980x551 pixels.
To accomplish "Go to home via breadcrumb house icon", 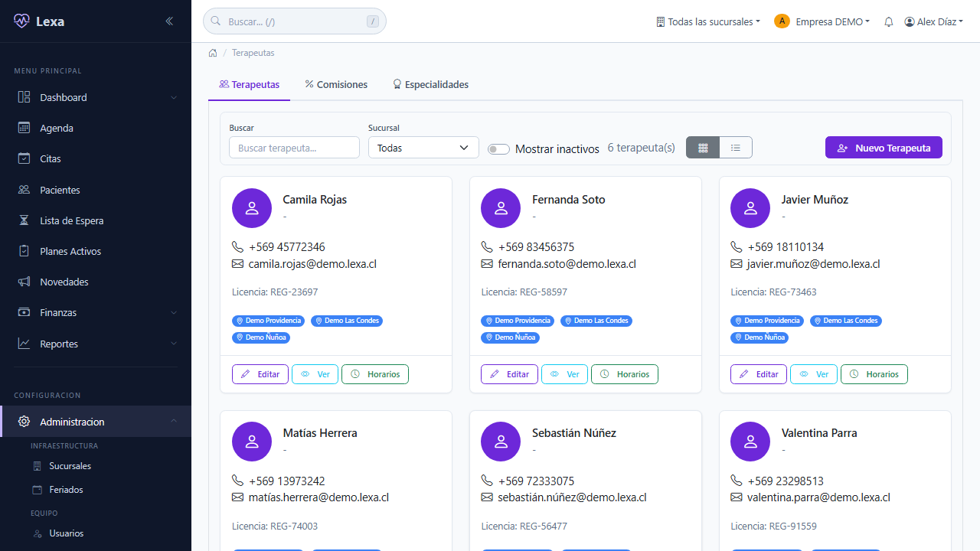I will pos(213,53).
